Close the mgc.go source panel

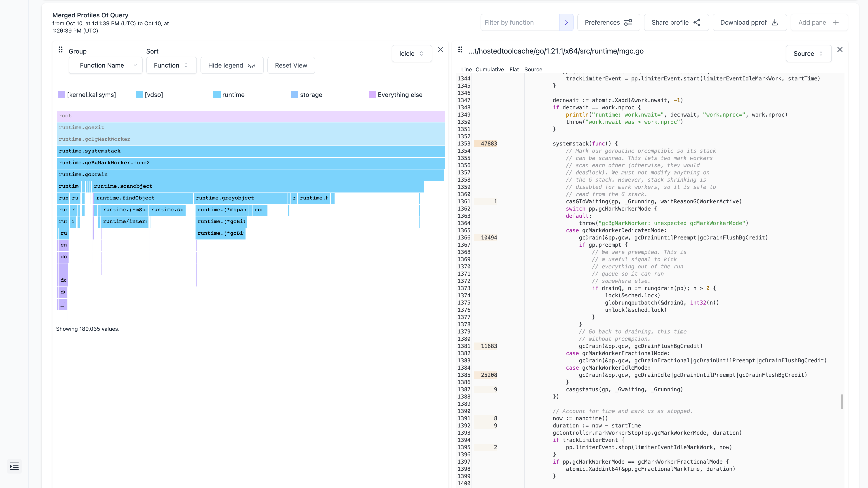[840, 50]
